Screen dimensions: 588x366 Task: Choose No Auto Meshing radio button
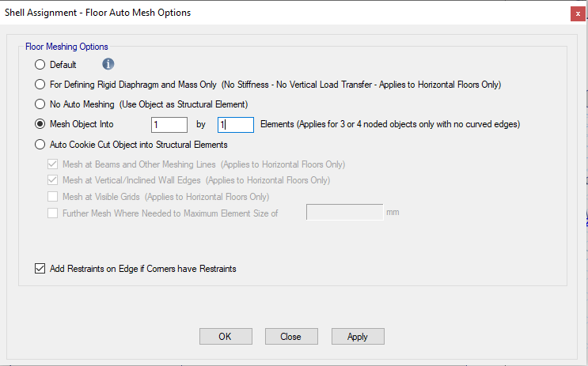[40, 104]
